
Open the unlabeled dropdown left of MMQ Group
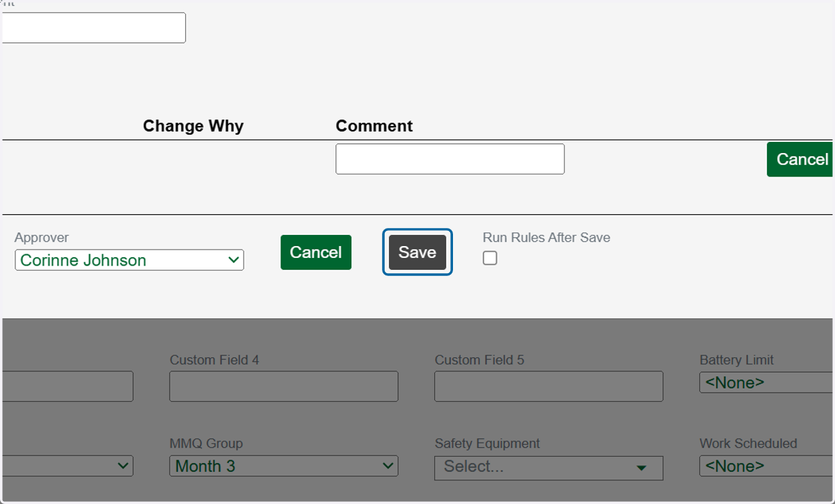67,466
